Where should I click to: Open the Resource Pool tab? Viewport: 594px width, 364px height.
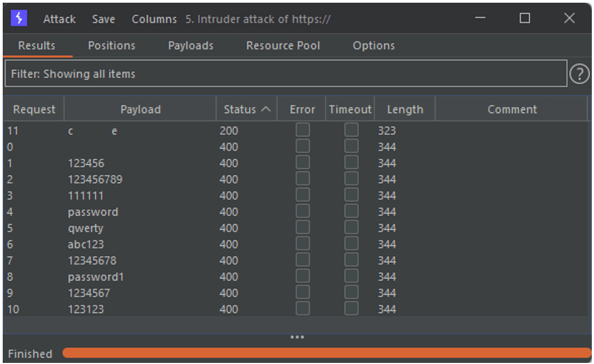point(283,46)
